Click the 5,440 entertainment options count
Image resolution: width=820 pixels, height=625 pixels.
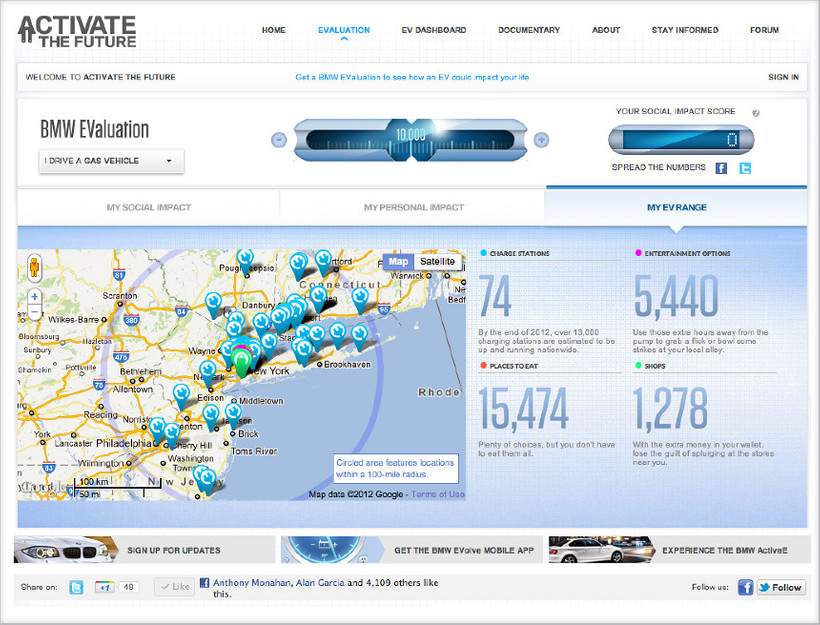[x=676, y=297]
